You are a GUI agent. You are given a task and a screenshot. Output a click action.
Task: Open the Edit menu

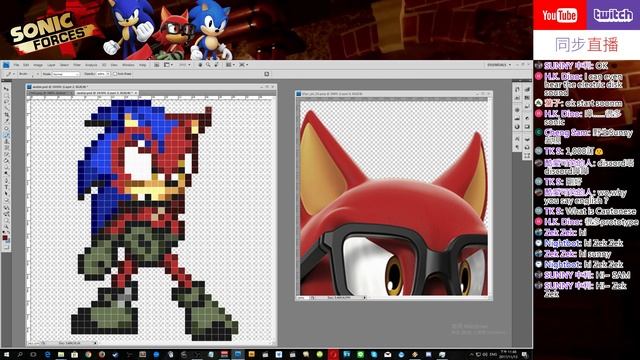(x=26, y=65)
